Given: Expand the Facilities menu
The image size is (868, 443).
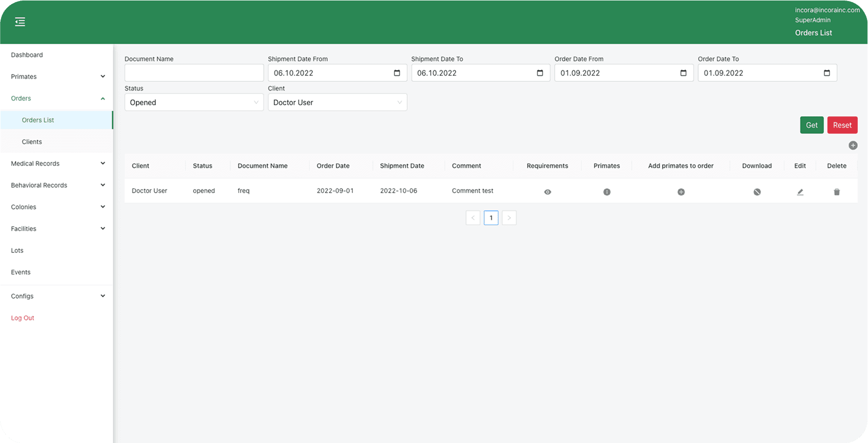Looking at the screenshot, I should 57,229.
